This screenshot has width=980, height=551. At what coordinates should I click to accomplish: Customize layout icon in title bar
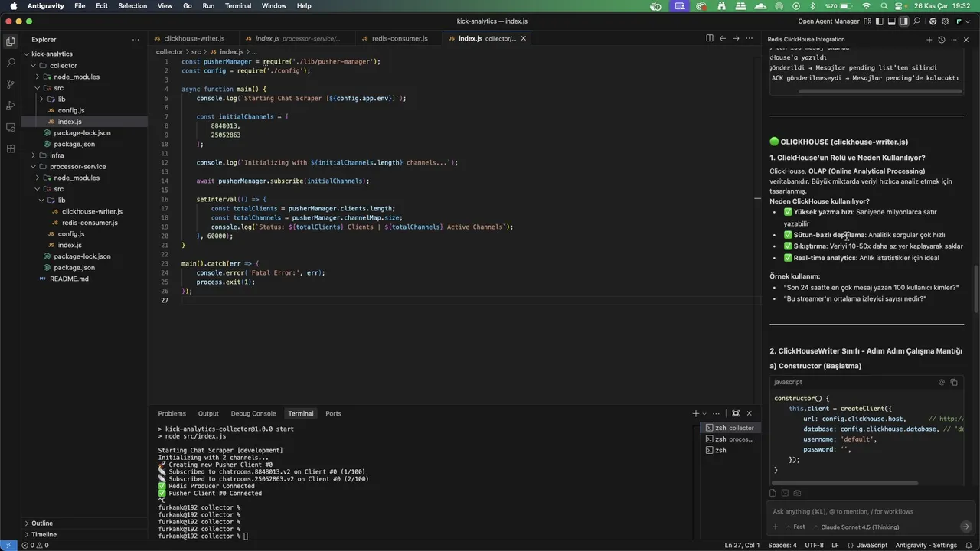click(x=868, y=21)
